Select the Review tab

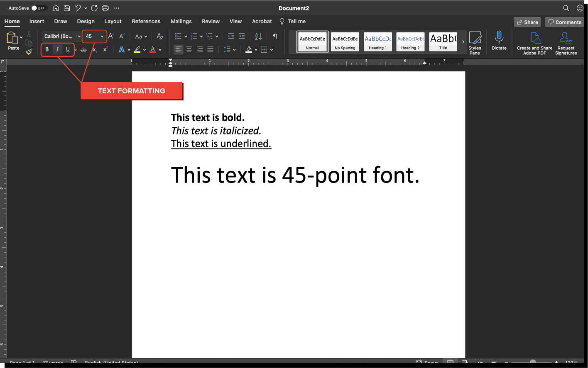click(211, 22)
